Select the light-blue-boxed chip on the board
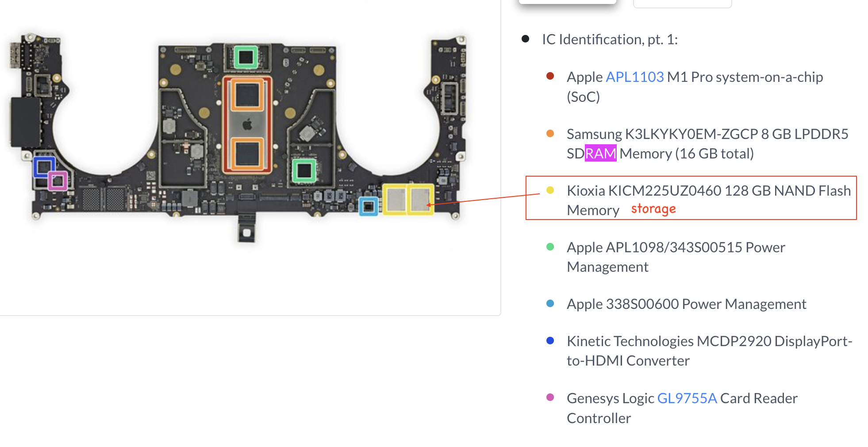 (x=368, y=206)
